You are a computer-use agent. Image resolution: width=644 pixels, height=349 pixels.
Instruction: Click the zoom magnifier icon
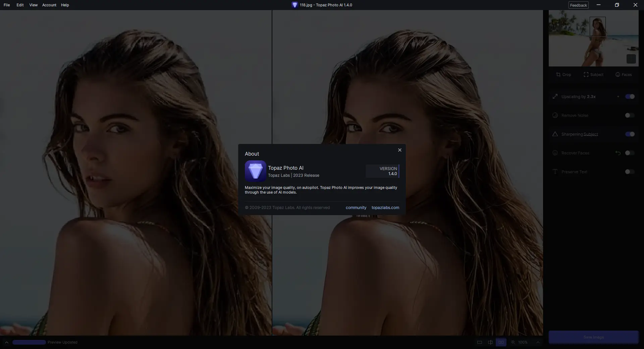point(513,342)
